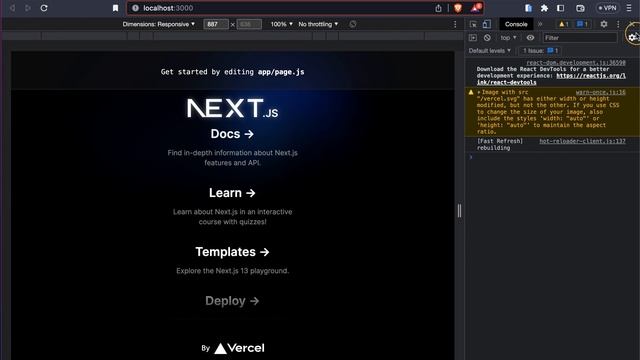Image resolution: width=640 pixels, height=360 pixels.
Task: Open the Learn link
Action: coord(232,193)
